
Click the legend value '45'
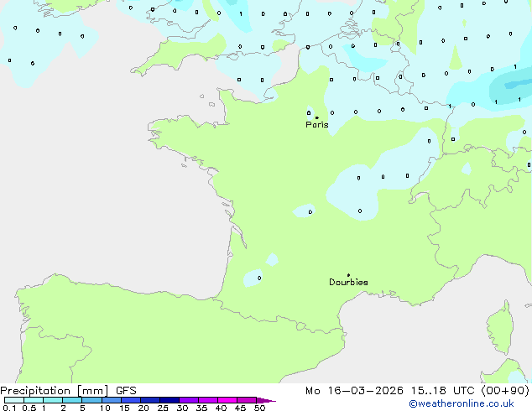[240, 408]
